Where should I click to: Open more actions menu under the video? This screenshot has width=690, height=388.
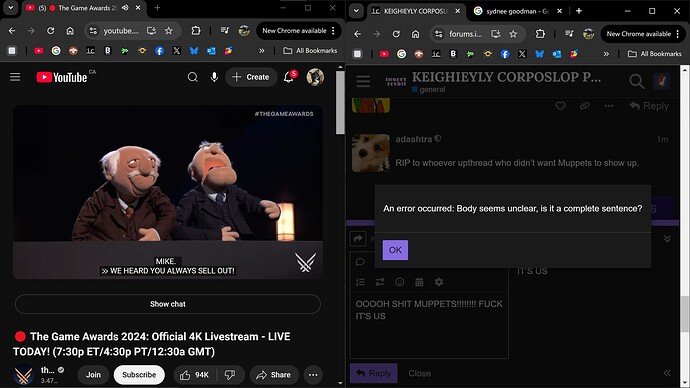313,375
